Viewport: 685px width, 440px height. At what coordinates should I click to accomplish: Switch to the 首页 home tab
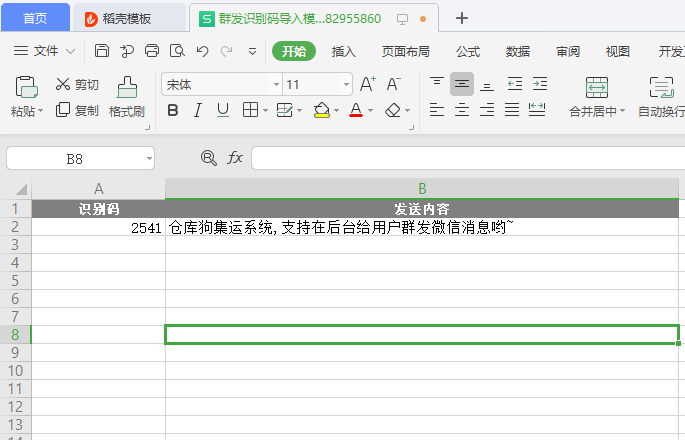pyautogui.click(x=35, y=18)
